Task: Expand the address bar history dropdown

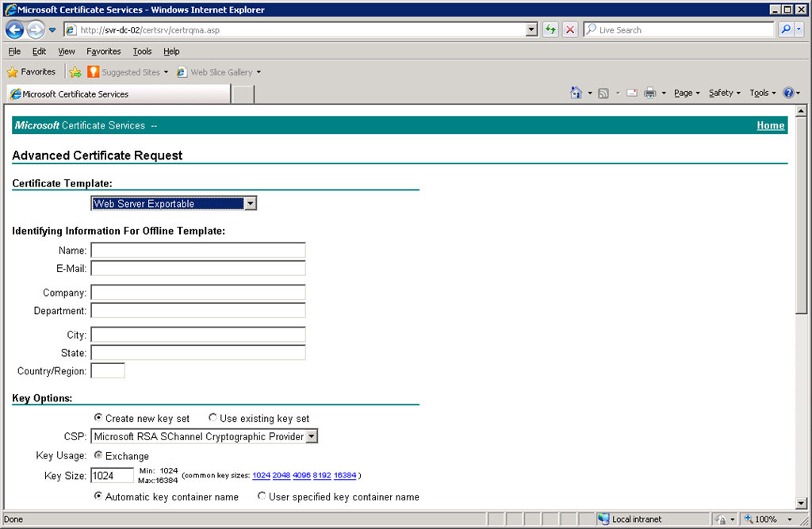Action: (531, 29)
